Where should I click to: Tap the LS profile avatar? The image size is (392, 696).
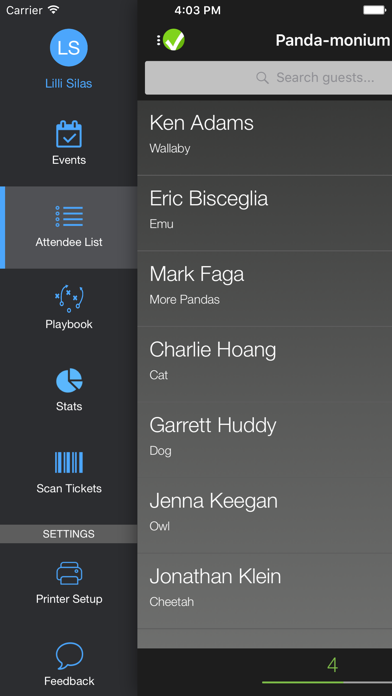click(69, 47)
